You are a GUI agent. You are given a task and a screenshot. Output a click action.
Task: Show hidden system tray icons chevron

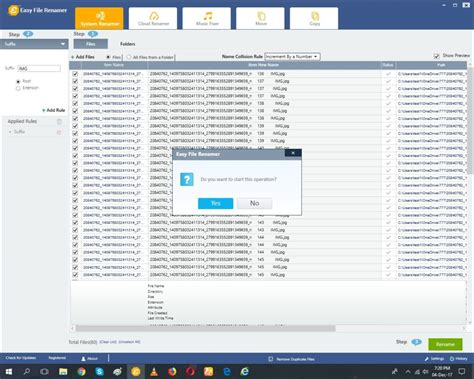pos(408,371)
